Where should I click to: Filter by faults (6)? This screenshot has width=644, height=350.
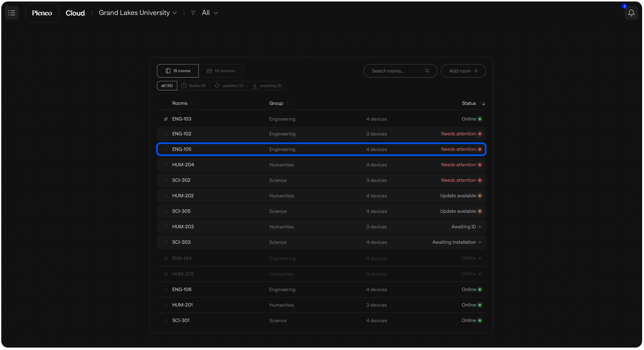click(194, 86)
